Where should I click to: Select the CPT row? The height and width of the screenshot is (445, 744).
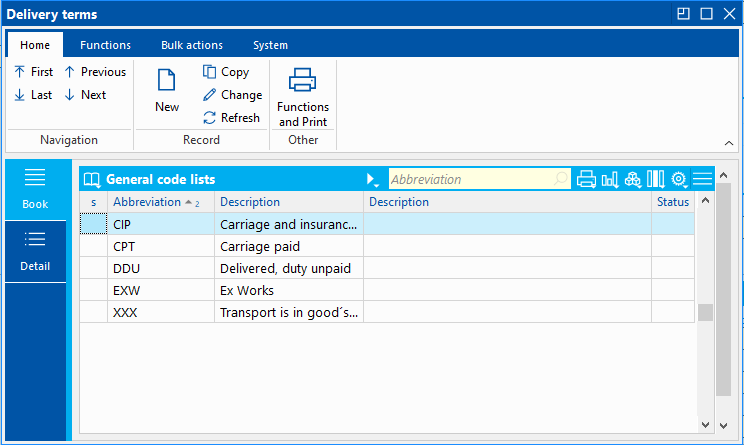point(387,246)
